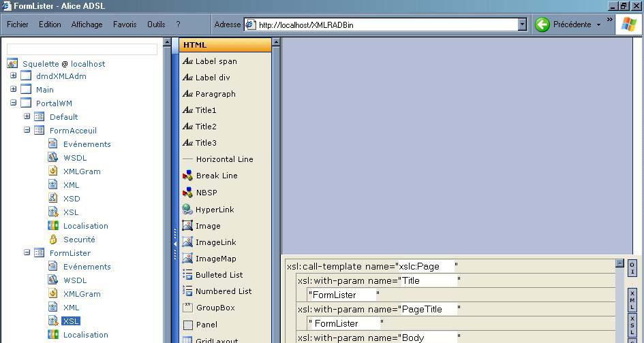The width and height of the screenshot is (644, 343).
Task: Click the Précédente back button
Action: point(563,24)
